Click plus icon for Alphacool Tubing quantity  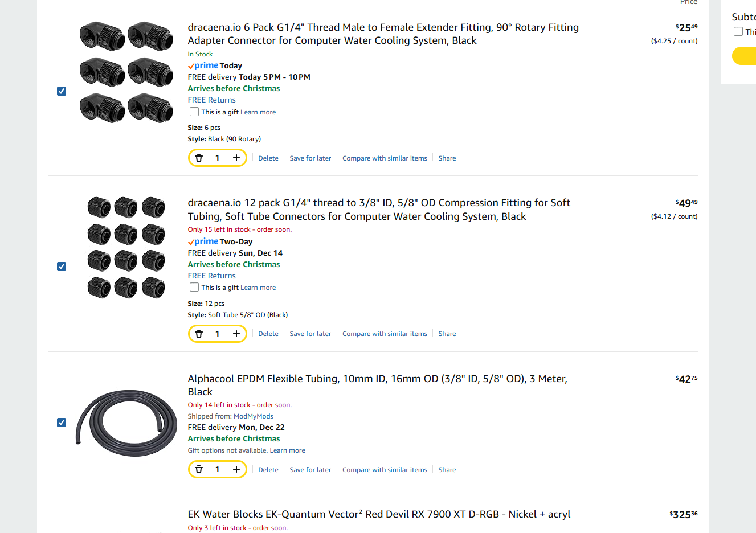click(x=236, y=469)
